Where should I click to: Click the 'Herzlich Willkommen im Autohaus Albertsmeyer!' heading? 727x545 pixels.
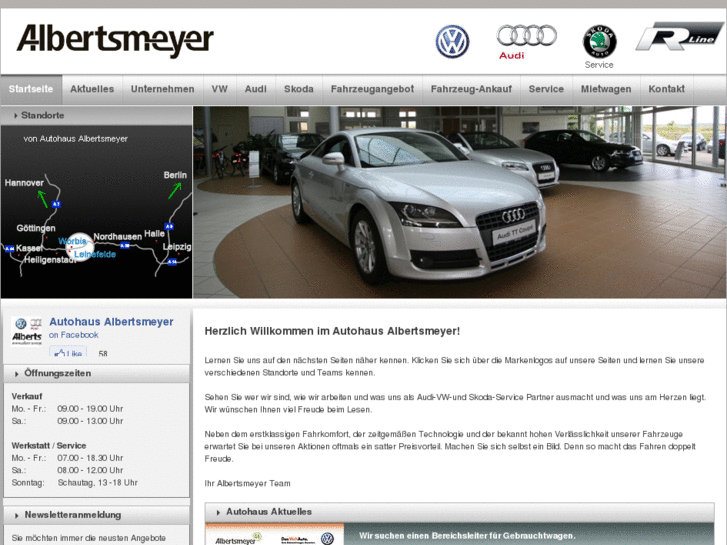pyautogui.click(x=332, y=331)
